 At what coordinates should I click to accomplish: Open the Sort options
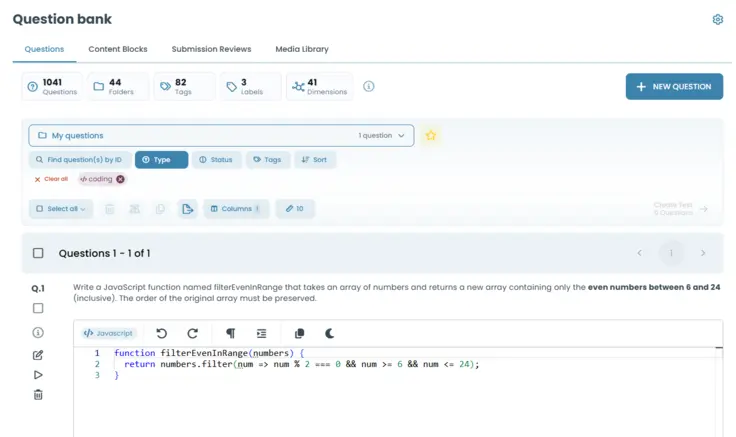point(314,160)
